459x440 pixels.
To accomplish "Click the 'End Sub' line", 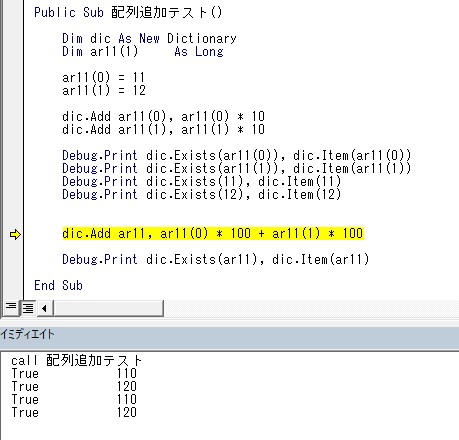I will click(58, 286).
